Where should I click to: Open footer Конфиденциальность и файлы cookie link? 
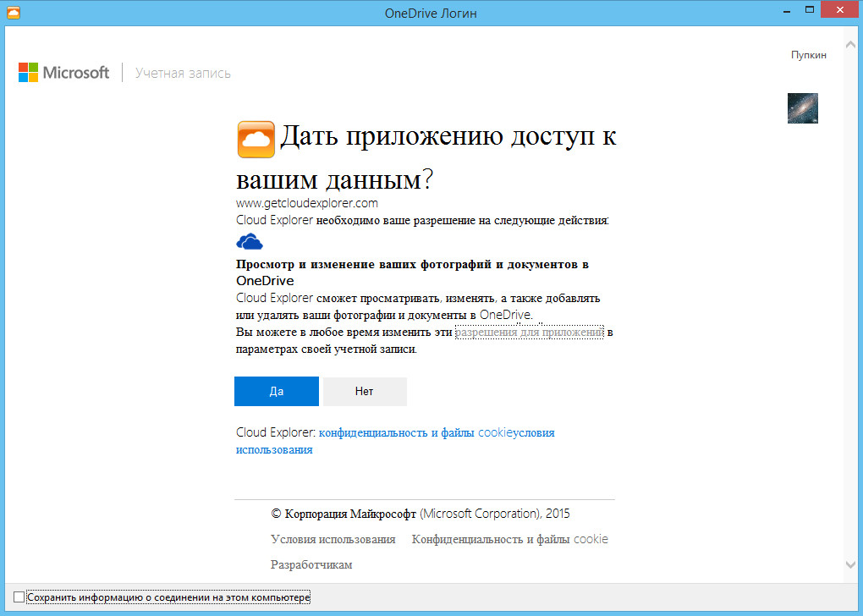click(509, 540)
